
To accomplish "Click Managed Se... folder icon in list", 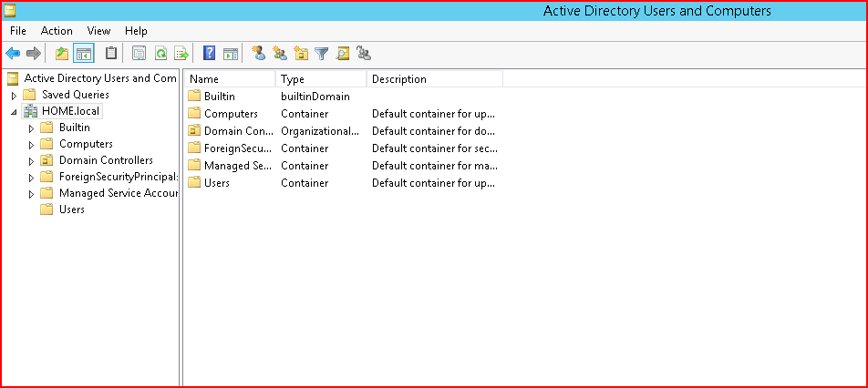I will (x=193, y=165).
